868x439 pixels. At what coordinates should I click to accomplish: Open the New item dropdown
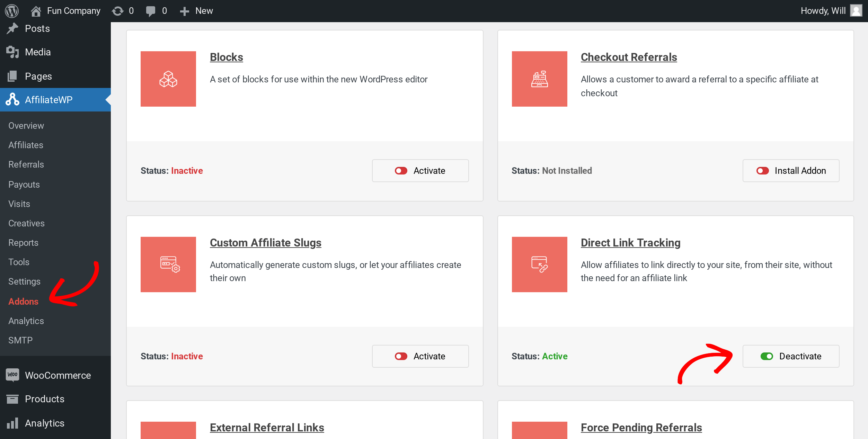point(196,10)
